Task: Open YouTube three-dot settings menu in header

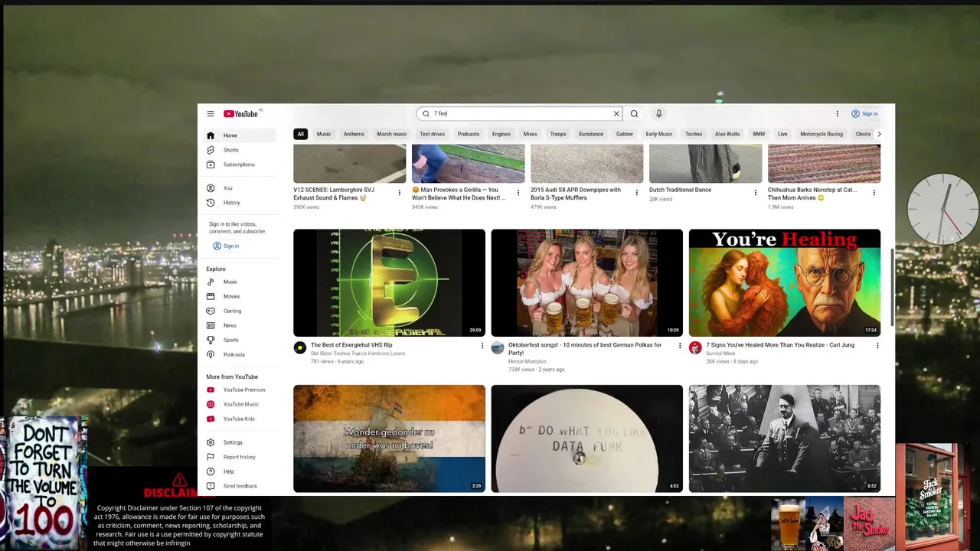Action: point(837,114)
